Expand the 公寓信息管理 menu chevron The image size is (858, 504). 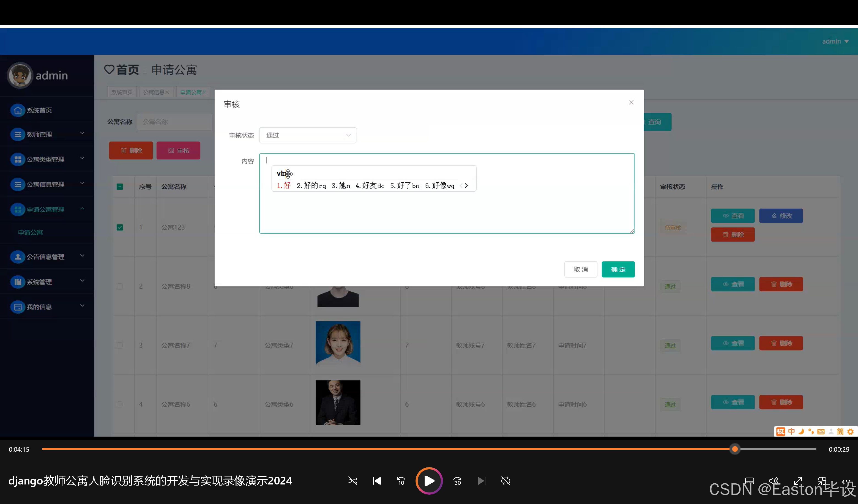point(82,183)
